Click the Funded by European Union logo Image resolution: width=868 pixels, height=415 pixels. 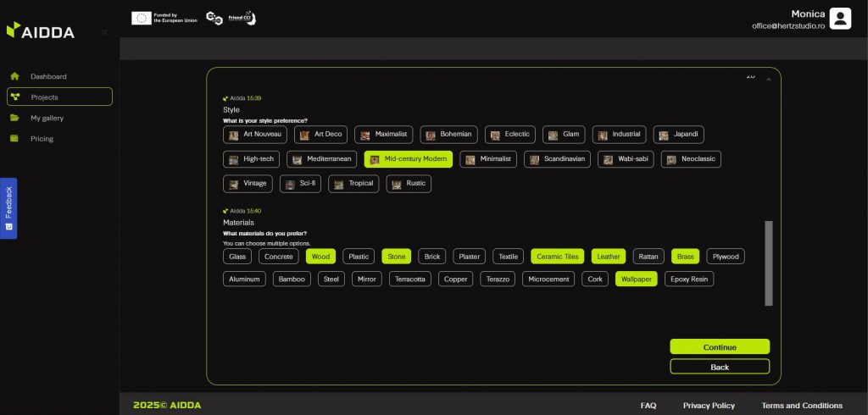(164, 18)
